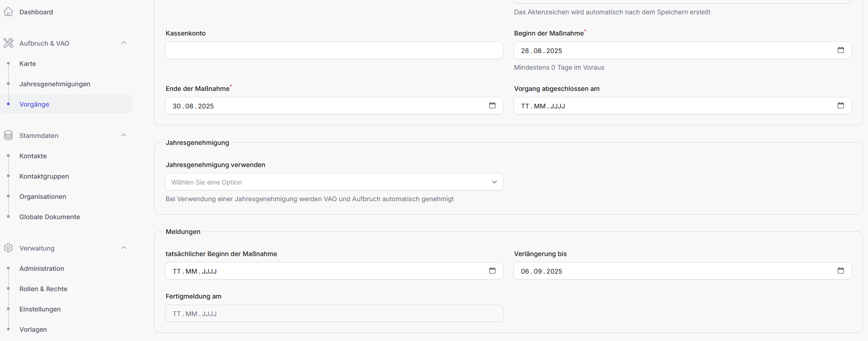Viewport: 868px width, 341px height.
Task: Open calendar for Verlängerung bis
Action: point(840,271)
